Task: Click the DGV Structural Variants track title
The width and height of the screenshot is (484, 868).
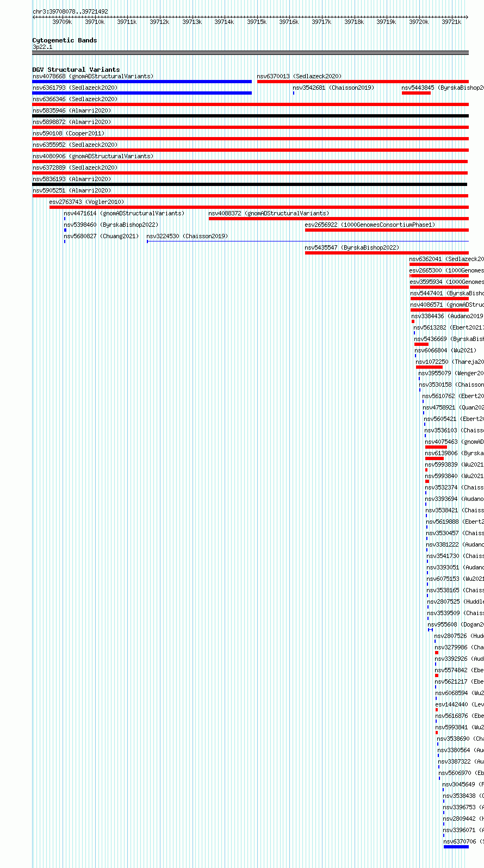Action: [x=76, y=70]
